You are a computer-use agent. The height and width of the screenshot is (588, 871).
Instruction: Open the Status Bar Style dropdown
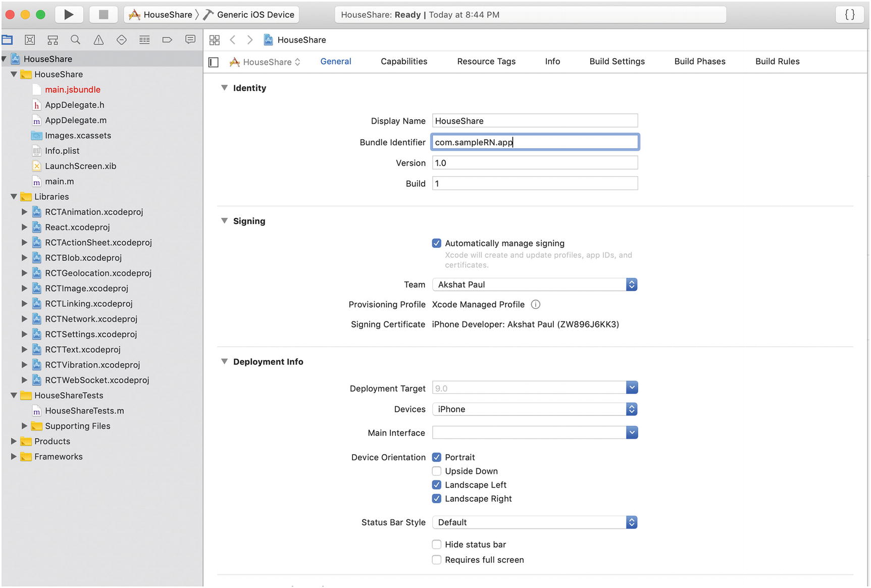pyautogui.click(x=534, y=522)
